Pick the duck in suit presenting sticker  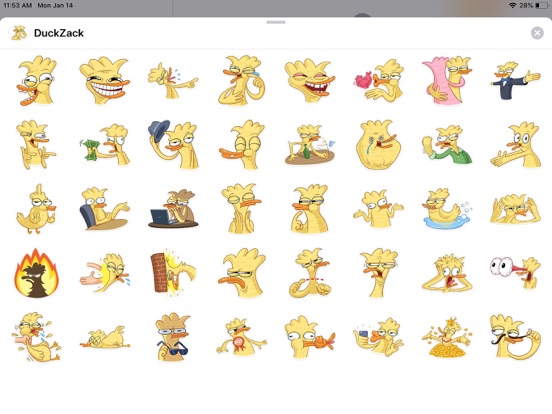(515, 81)
